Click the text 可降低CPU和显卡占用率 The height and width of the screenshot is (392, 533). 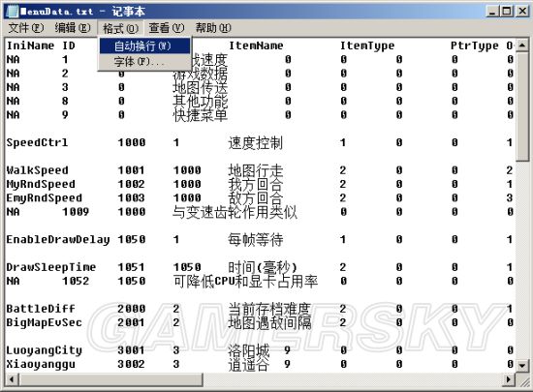[245, 281]
